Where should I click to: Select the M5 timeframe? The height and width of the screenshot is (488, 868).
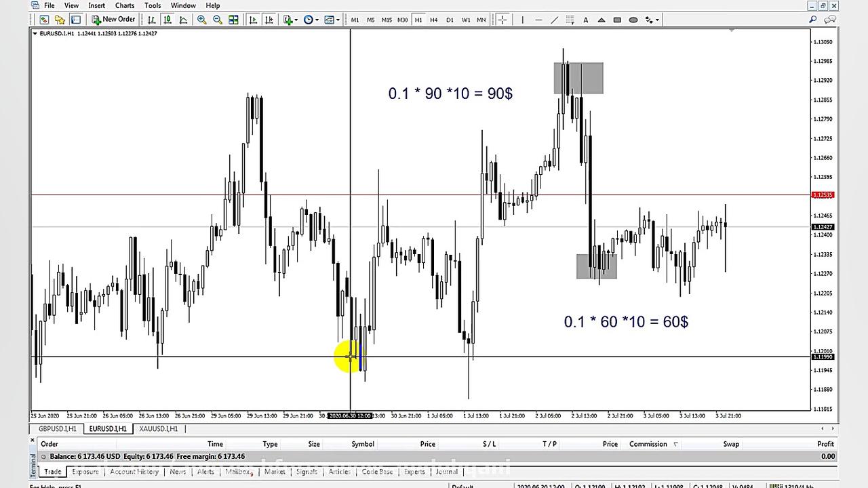[370, 20]
